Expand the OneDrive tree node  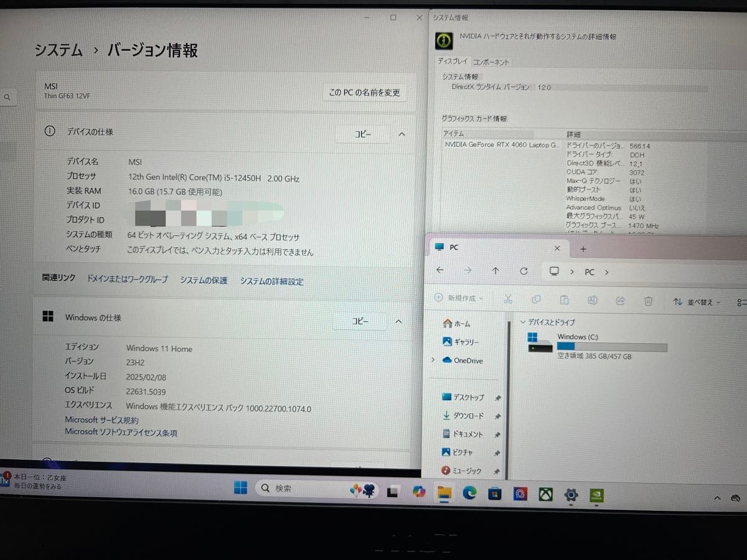coord(433,360)
